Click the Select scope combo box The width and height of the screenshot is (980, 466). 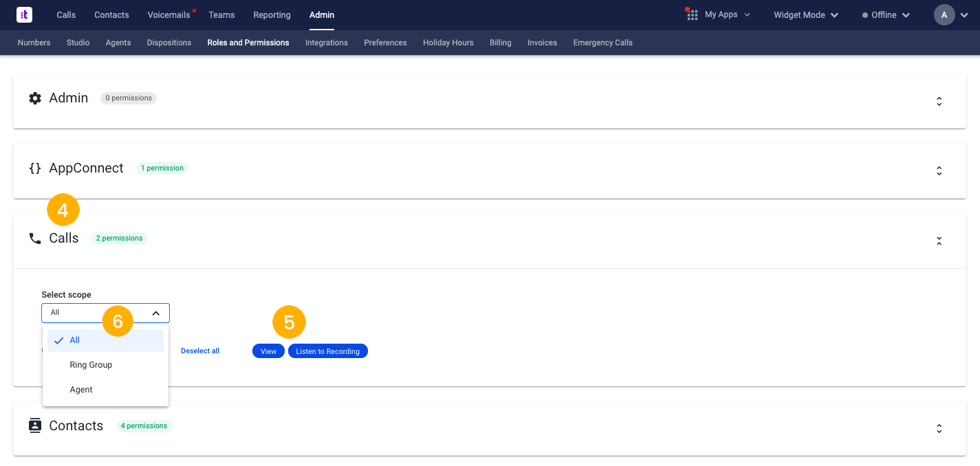(x=105, y=313)
